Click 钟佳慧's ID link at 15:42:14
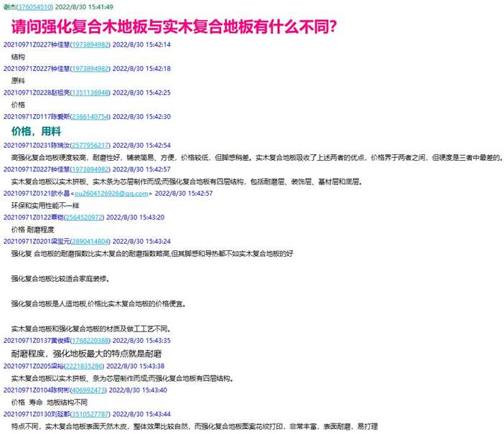This screenshot has height=434, width=504. point(90,44)
